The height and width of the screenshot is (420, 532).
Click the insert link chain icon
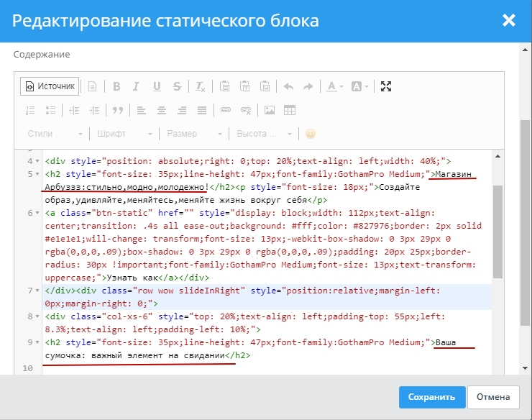point(225,110)
